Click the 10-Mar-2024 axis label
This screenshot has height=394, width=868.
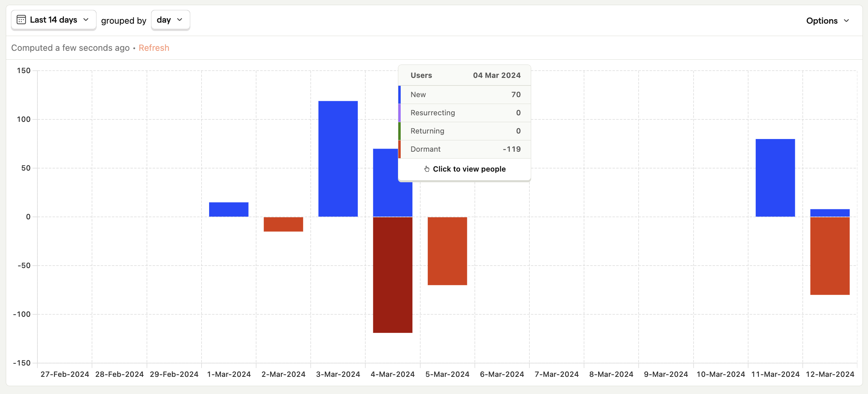point(721,374)
